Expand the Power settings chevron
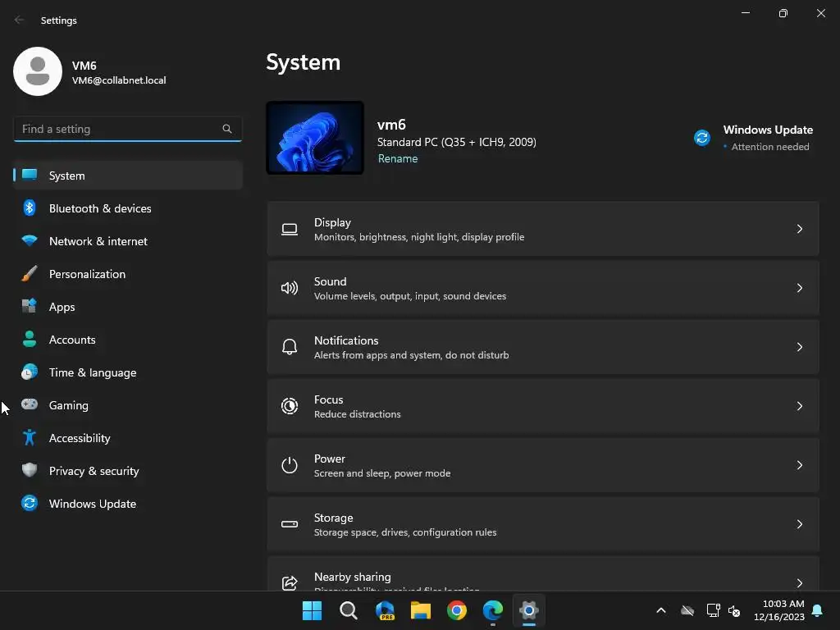 [x=799, y=464]
